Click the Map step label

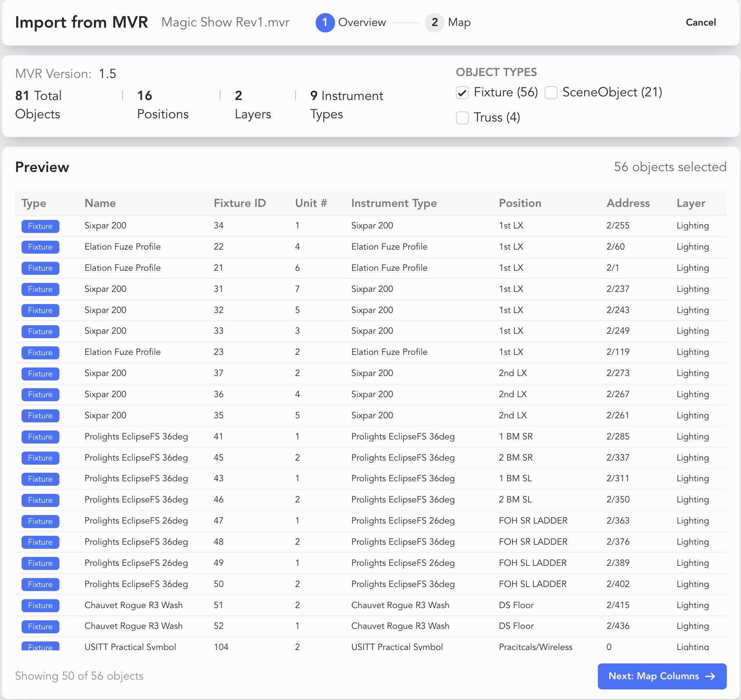tap(459, 22)
